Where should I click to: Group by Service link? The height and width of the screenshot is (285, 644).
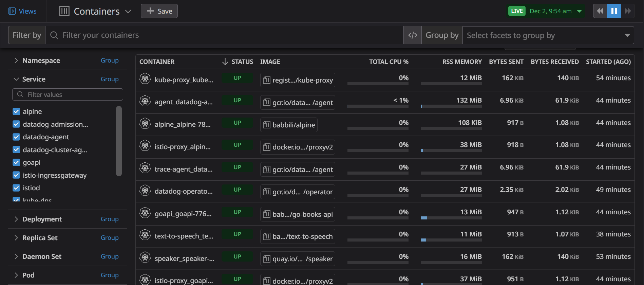pos(110,79)
